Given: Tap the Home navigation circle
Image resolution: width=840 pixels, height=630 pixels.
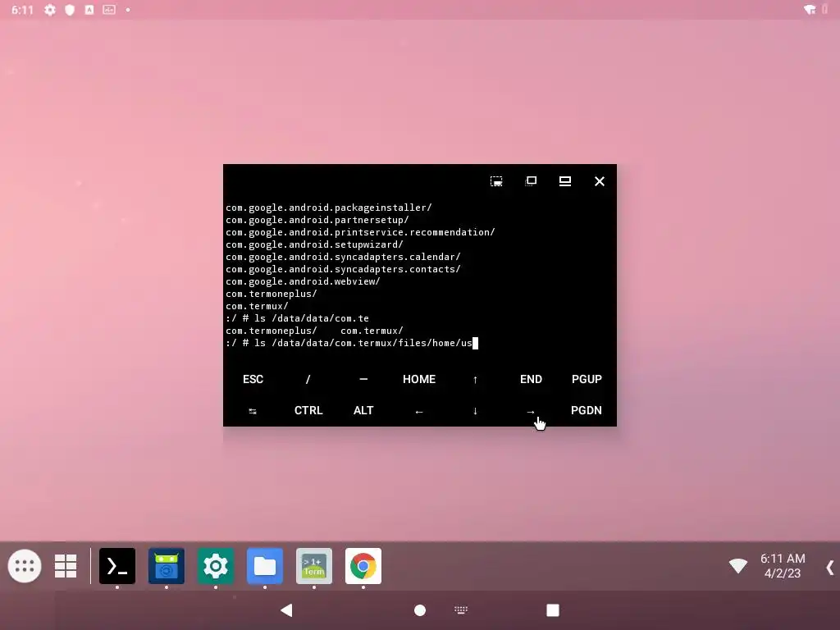Looking at the screenshot, I should (420, 610).
